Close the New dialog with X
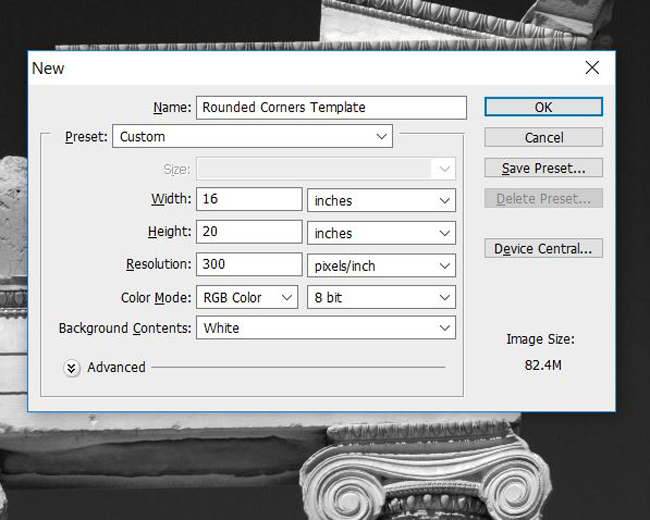Image resolution: width=650 pixels, height=520 pixels. tap(592, 68)
